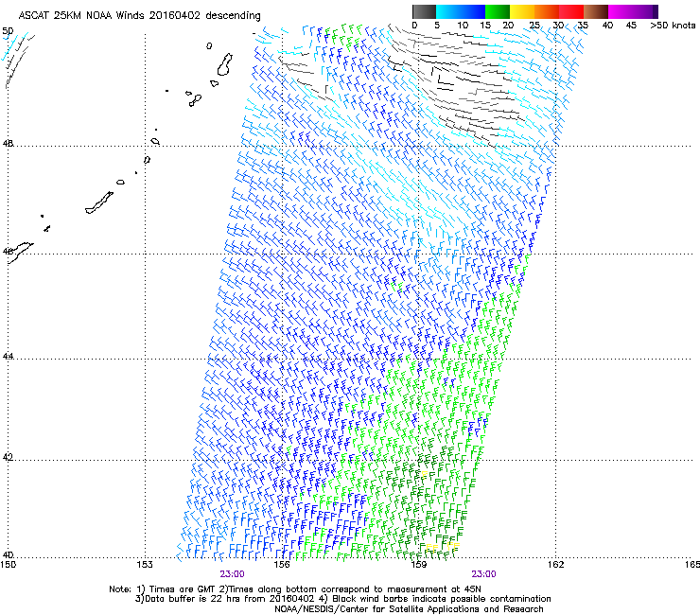Select the yellow 20-25 knots legend swatch
The width and height of the screenshot is (700, 615).
pyautogui.click(x=522, y=11)
